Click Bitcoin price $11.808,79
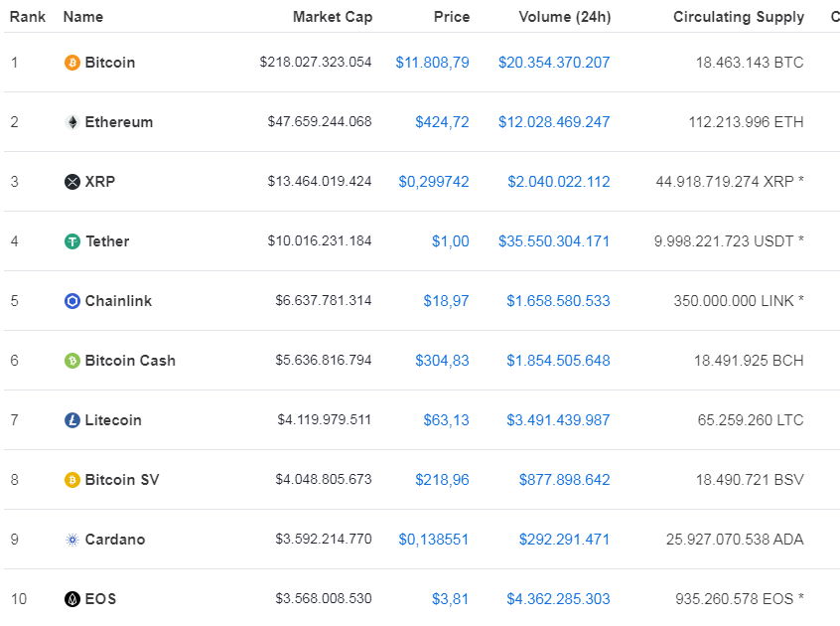Screen dimensions: 840x626 [432, 63]
